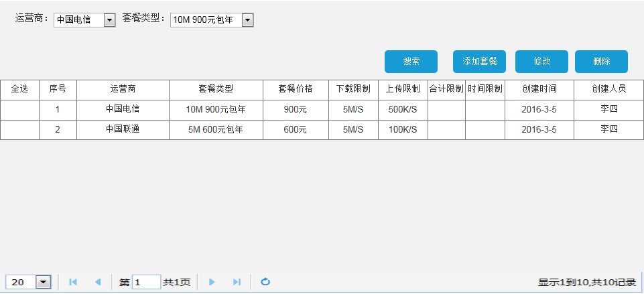
Task: Click the 共1页 pager text
Action: 177,283
